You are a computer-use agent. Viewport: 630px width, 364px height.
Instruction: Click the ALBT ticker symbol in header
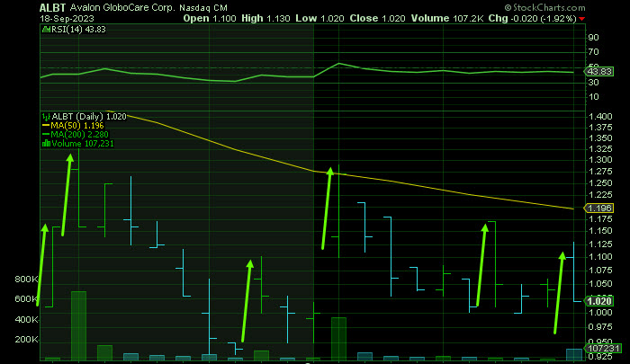click(x=52, y=7)
